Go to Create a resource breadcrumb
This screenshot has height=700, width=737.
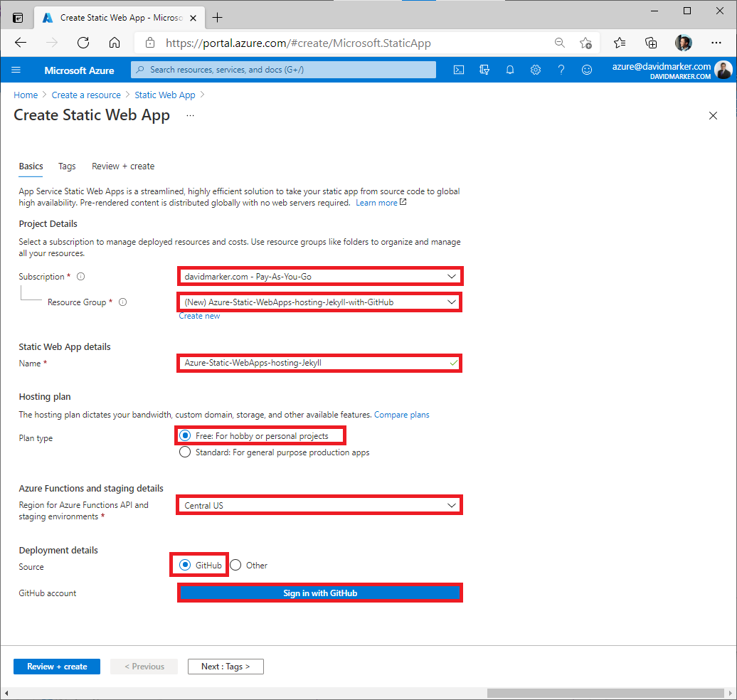86,95
